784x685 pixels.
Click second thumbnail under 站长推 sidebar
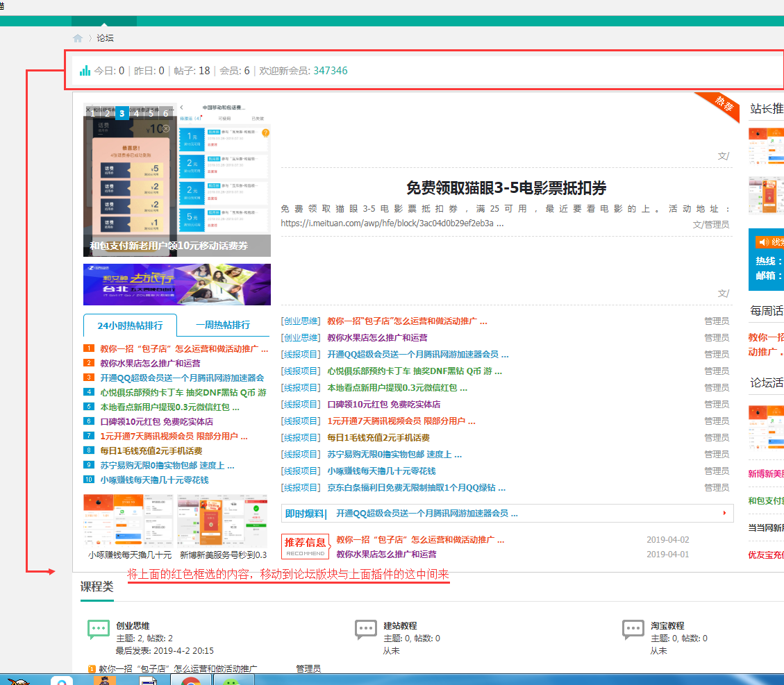(x=766, y=195)
